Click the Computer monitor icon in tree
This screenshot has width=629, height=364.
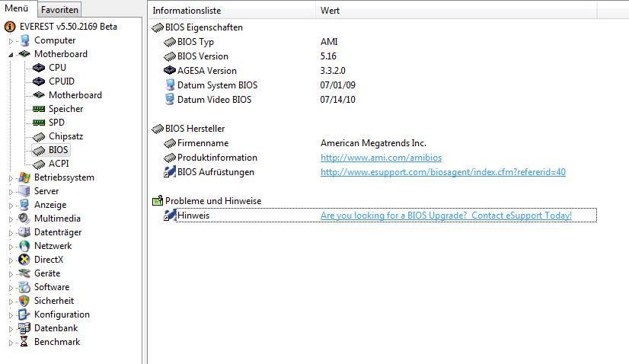[x=24, y=40]
